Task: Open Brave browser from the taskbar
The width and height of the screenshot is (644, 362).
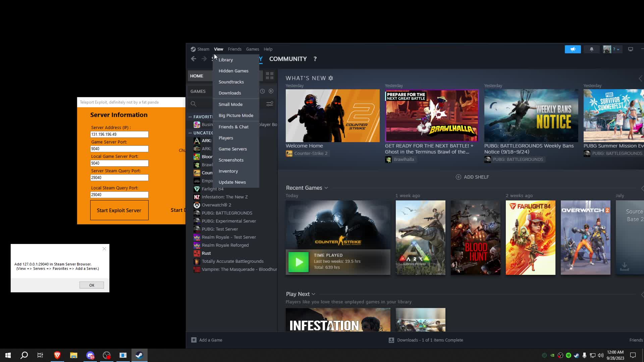Action: tap(57, 355)
